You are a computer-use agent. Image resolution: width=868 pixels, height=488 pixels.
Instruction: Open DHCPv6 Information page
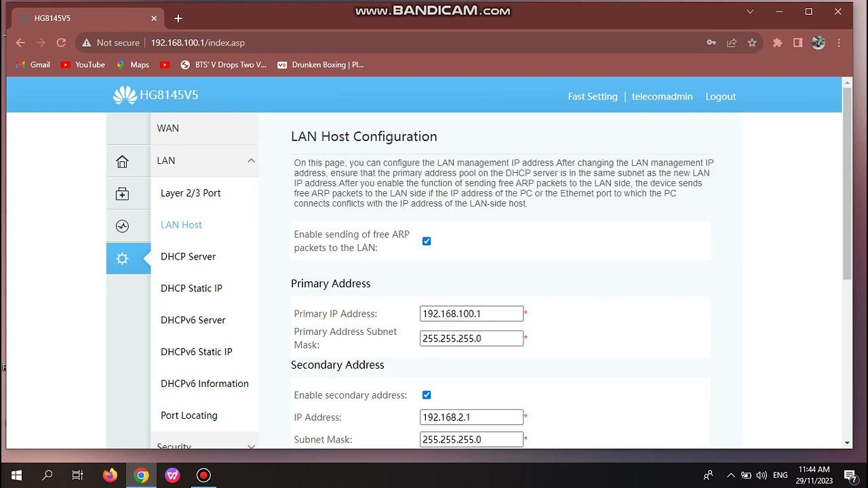[x=204, y=384]
